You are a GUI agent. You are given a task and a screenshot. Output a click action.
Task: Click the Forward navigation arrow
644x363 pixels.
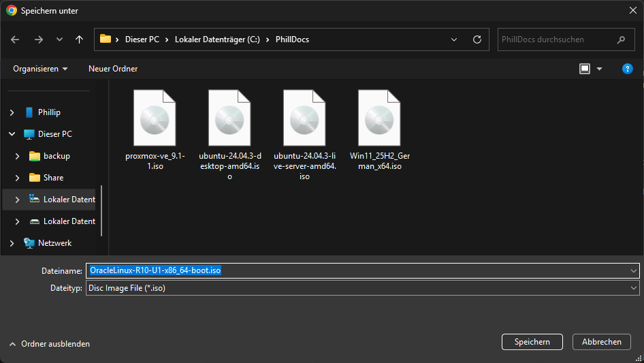[38, 40]
